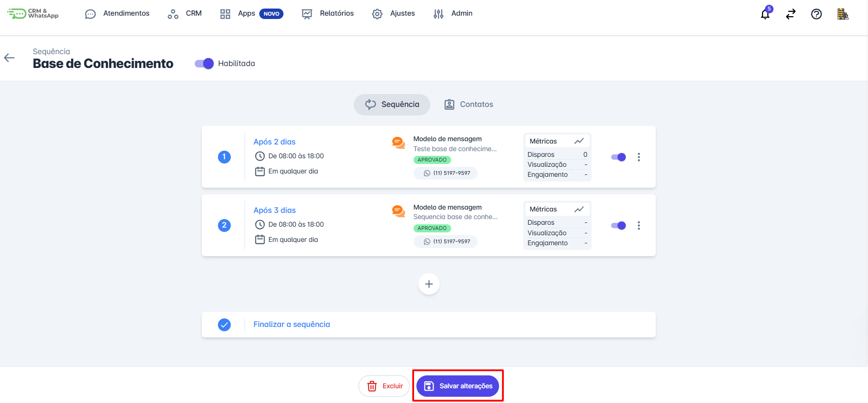Click Salvar alterações button
This screenshot has height=403, width=868.
point(458,386)
